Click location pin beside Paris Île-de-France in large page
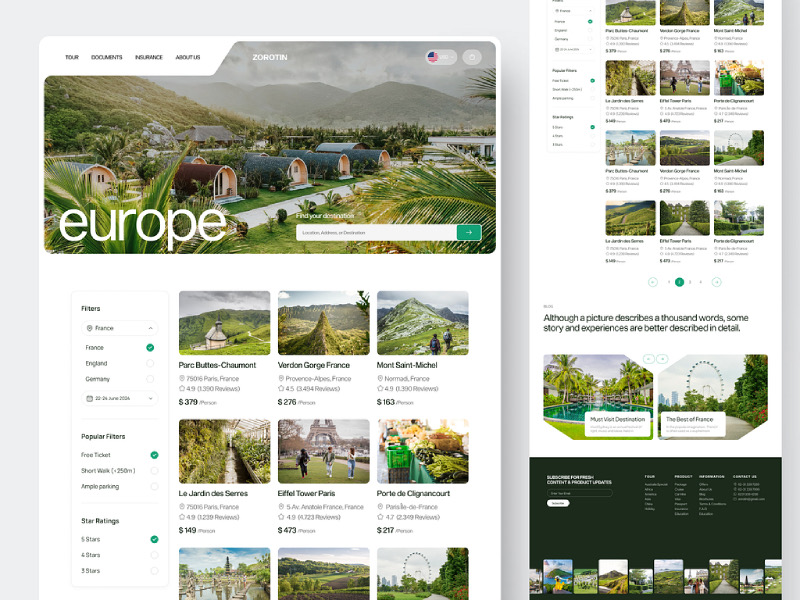Image resolution: width=800 pixels, height=600 pixels. coord(380,507)
